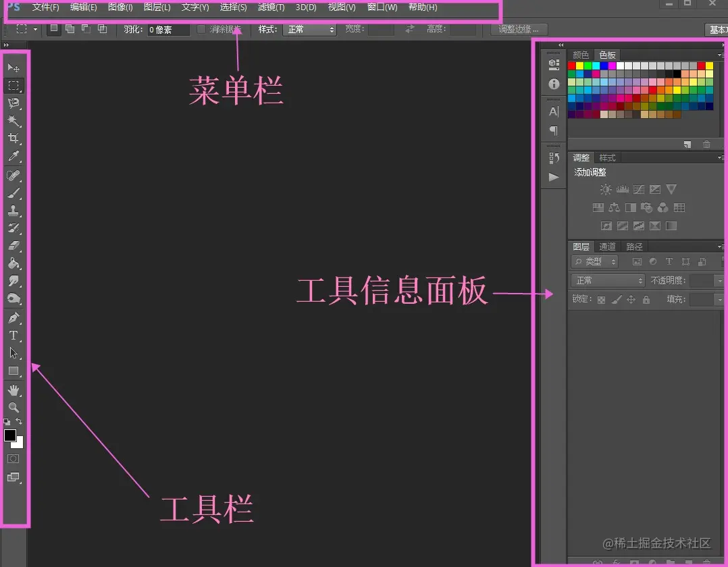
Task: Select the Paint Bucket tool
Action: [14, 263]
